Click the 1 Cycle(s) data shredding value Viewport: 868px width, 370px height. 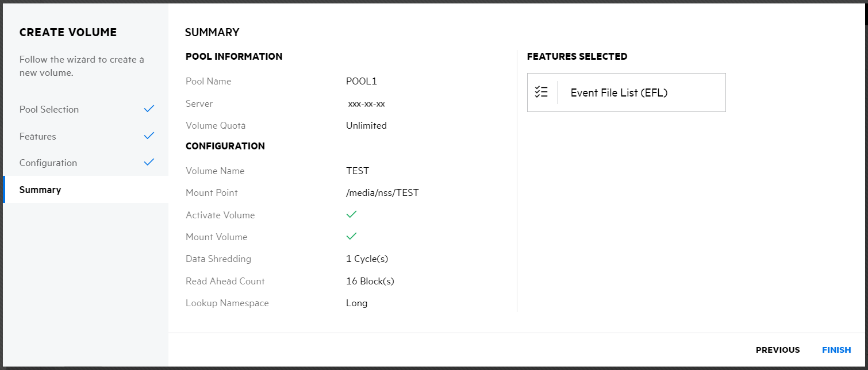point(367,259)
